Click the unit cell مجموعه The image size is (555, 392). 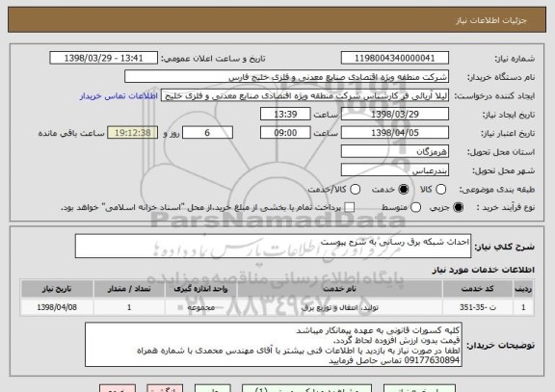coord(201,307)
